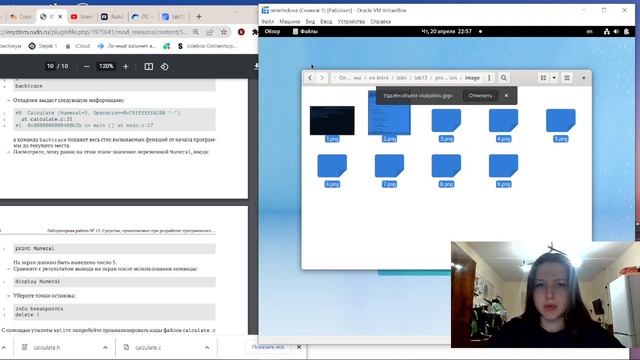
Task: Click the Отменить undo button
Action: (x=480, y=96)
